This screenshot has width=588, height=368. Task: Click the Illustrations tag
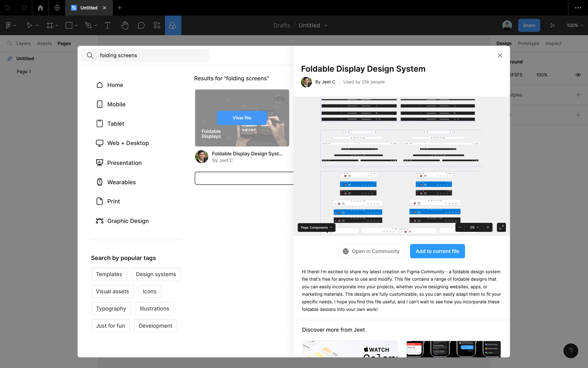[155, 309]
